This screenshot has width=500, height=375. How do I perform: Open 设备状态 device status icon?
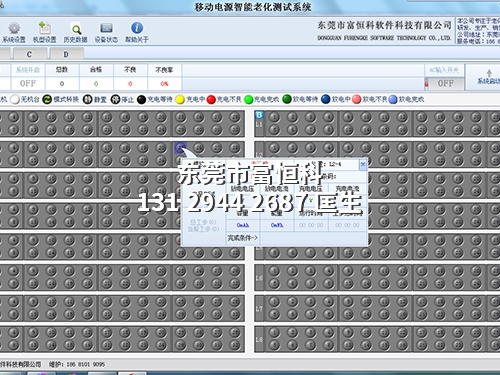click(106, 28)
